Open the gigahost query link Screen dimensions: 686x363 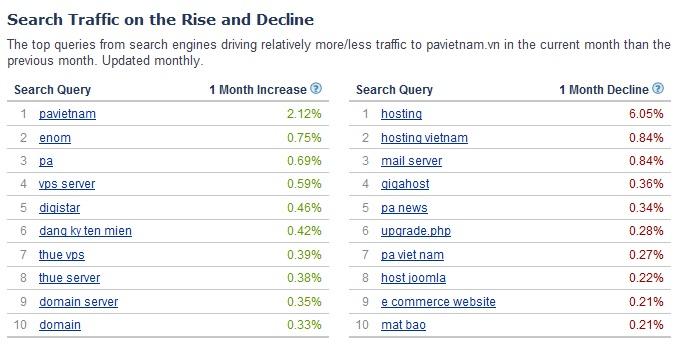(x=405, y=184)
